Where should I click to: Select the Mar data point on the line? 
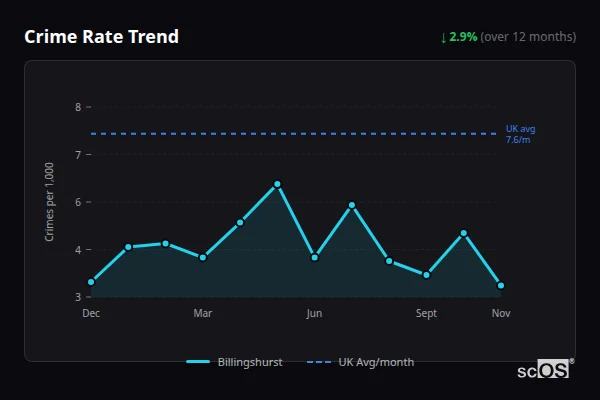203,258
